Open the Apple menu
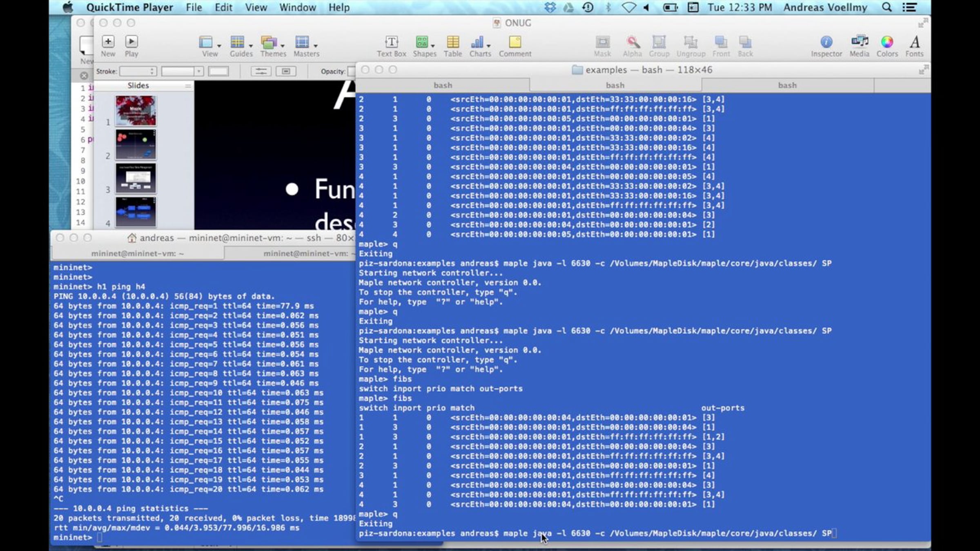This screenshot has height=551, width=980. [x=68, y=7]
